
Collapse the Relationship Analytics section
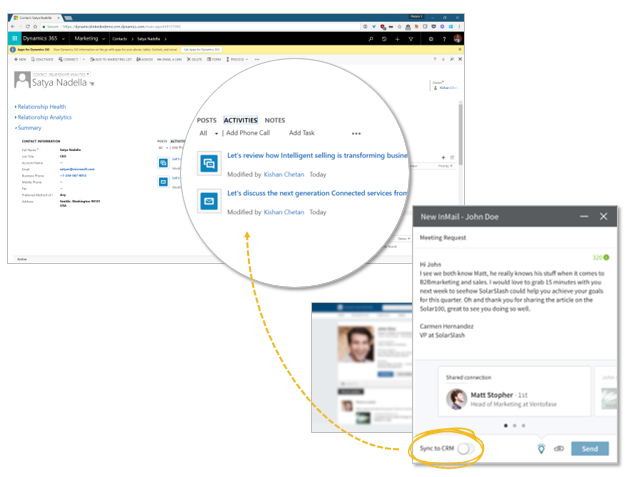pos(43,117)
